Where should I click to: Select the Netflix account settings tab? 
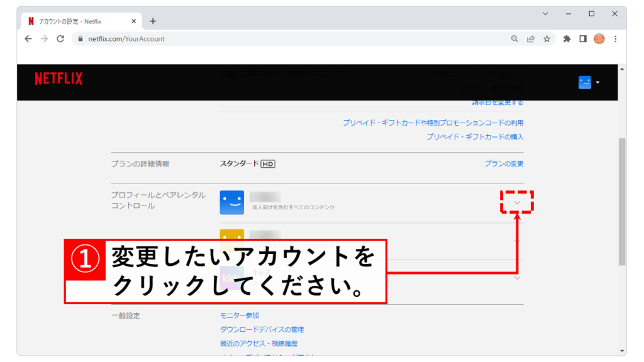(x=79, y=21)
